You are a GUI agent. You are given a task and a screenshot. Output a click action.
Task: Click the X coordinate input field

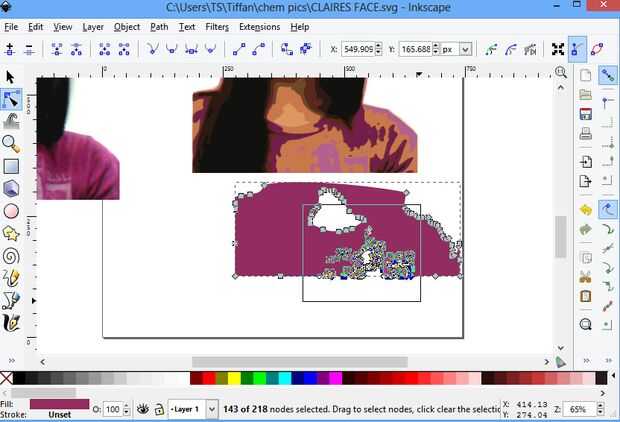[358, 49]
